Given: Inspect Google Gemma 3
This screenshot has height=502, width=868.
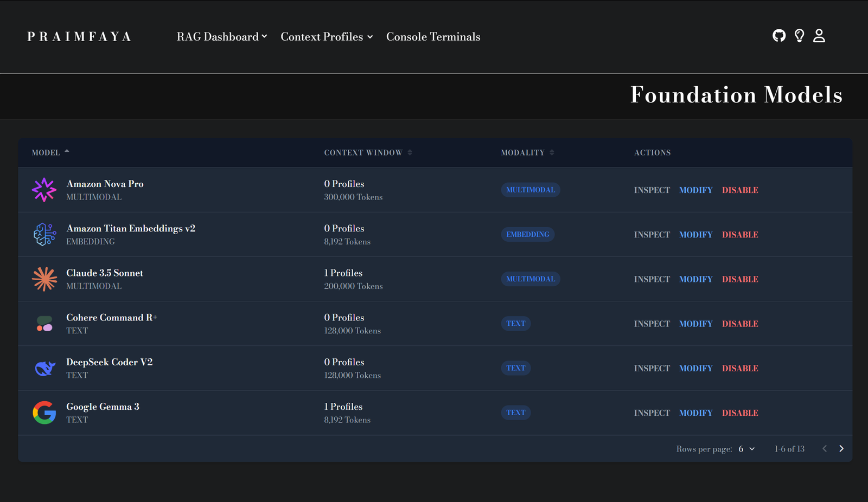Looking at the screenshot, I should tap(652, 413).
